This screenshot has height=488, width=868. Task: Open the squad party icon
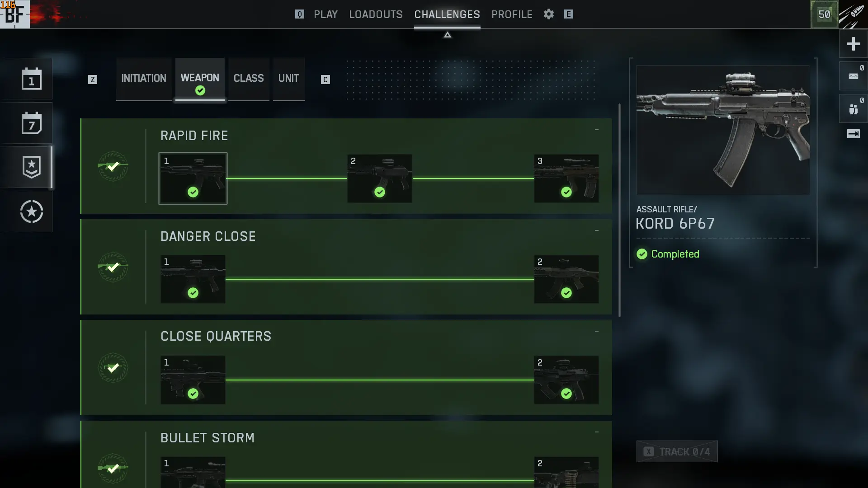[853, 109]
